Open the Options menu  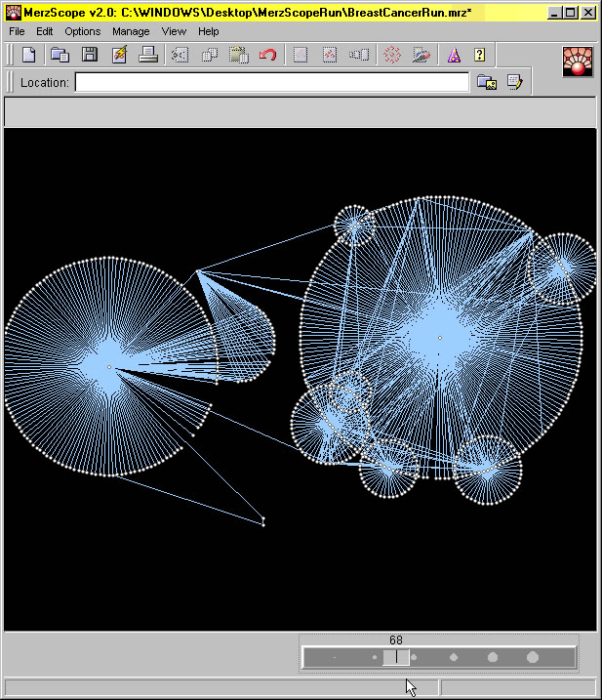coord(83,31)
